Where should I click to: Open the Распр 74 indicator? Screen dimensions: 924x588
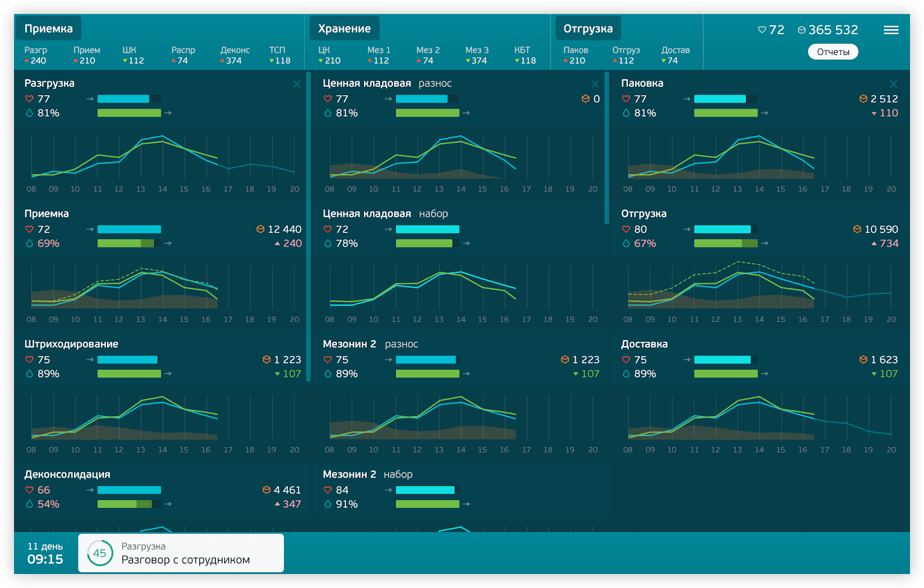click(x=183, y=55)
